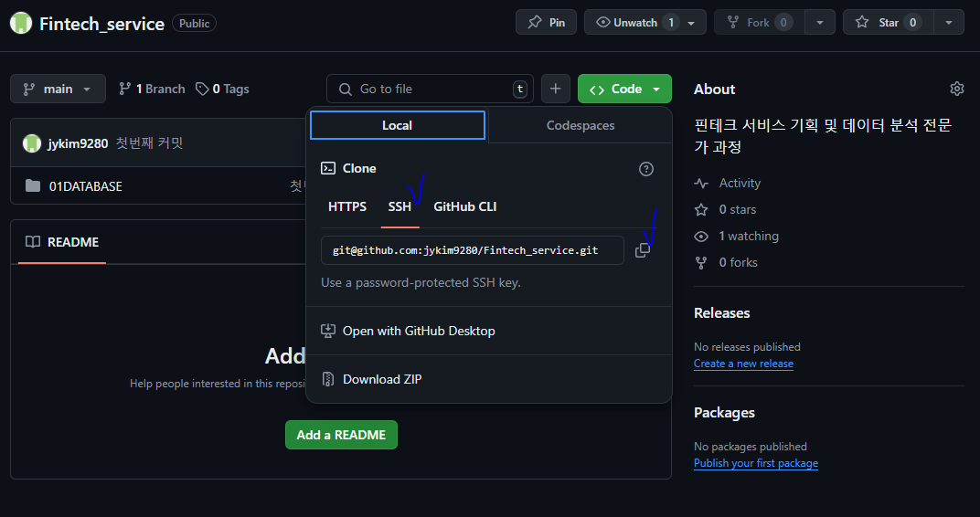
Task: Click the Add a README button
Action: 341,435
